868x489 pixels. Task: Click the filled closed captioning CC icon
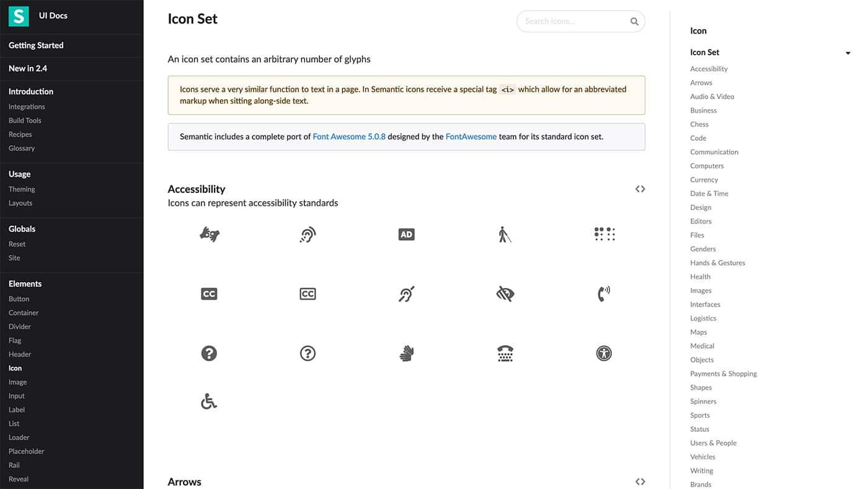(209, 294)
